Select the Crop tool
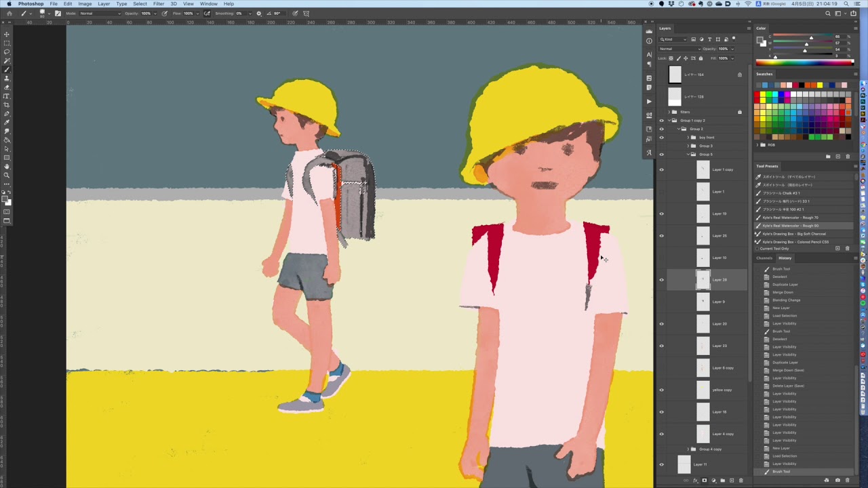The width and height of the screenshot is (868, 488). (x=7, y=105)
